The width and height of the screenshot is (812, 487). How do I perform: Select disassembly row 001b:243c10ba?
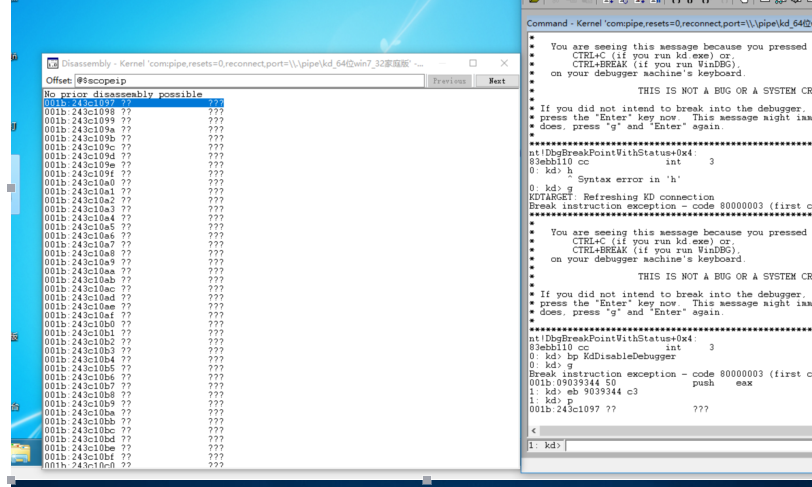point(134,412)
